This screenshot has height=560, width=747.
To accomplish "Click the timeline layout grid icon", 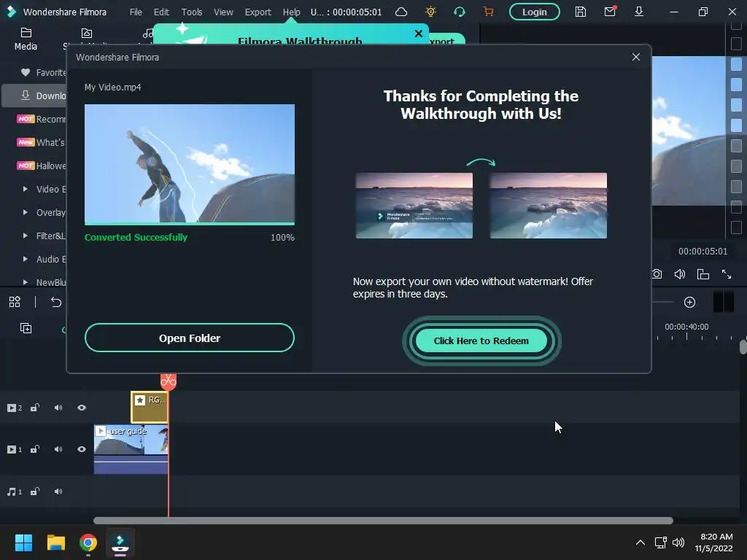I will pyautogui.click(x=15, y=302).
